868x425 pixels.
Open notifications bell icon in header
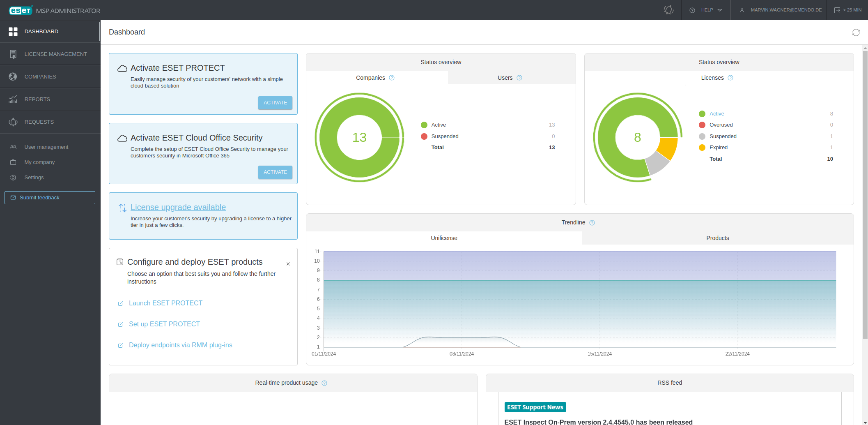668,10
